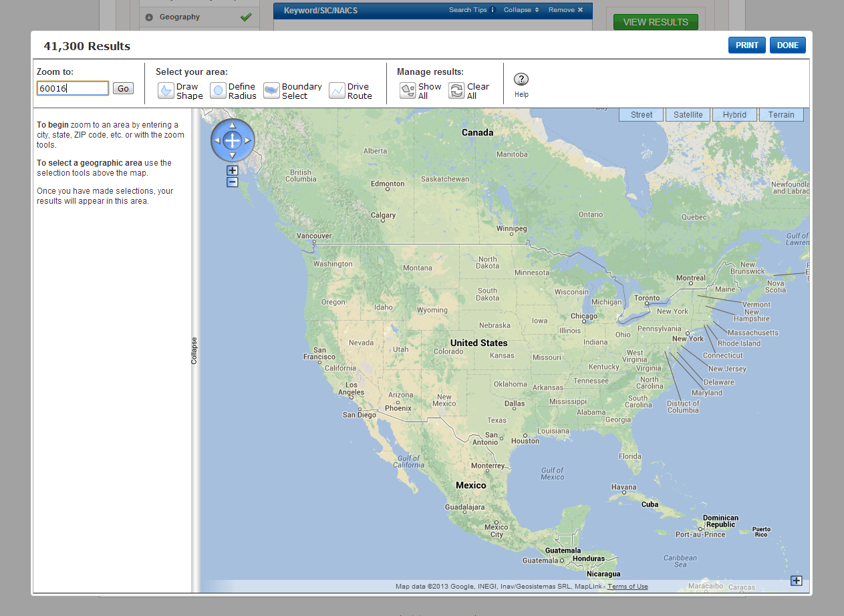This screenshot has width=844, height=616.
Task: Click the Search Tips info icon
Action: tap(493, 10)
